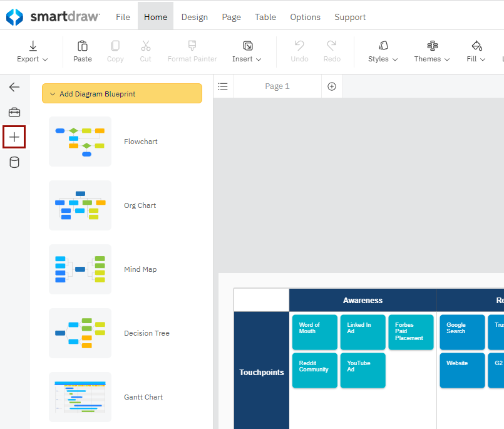504x429 pixels.
Task: Open the Insert dropdown
Action: (247, 51)
